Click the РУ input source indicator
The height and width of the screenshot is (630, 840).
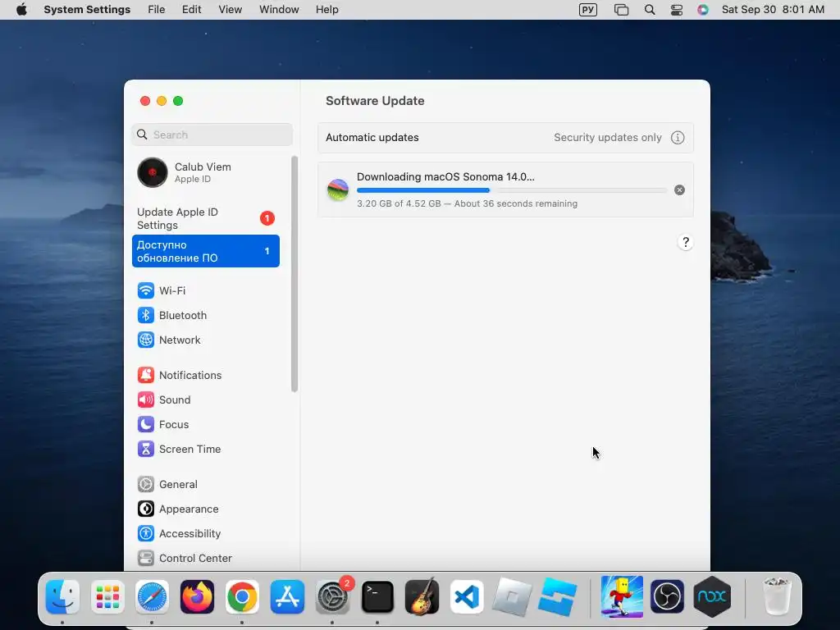point(587,10)
